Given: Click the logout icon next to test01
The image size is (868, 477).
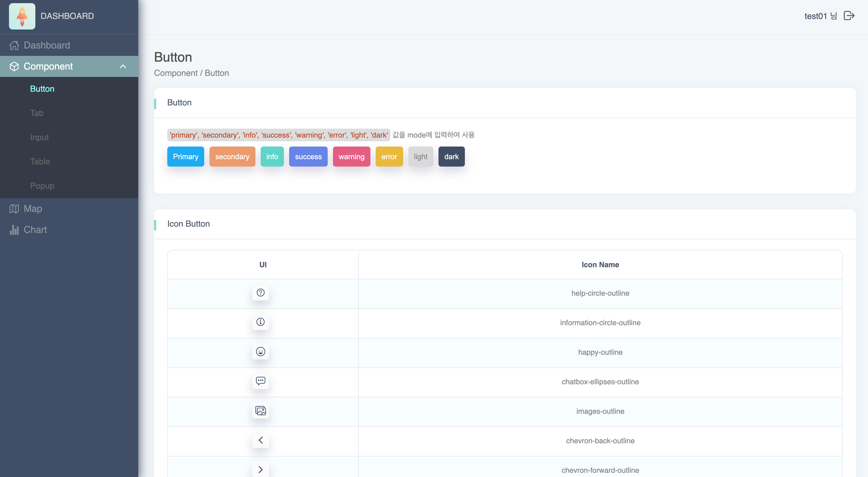Looking at the screenshot, I should [x=850, y=16].
